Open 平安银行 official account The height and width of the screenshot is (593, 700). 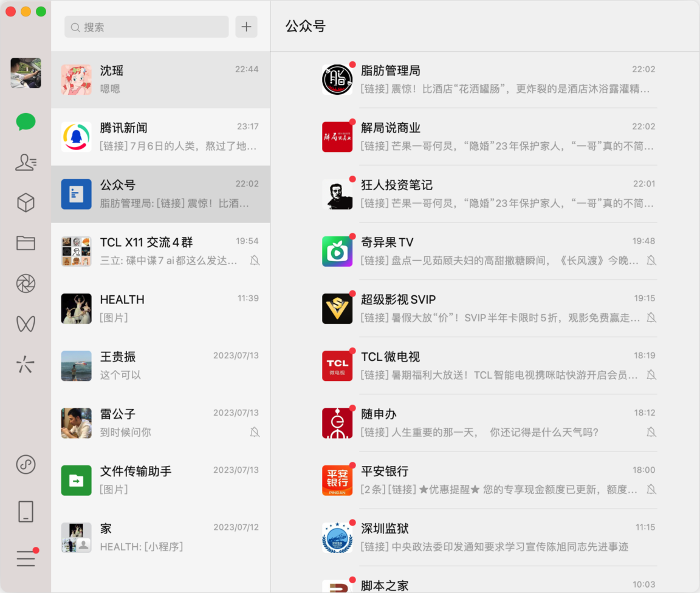(x=489, y=480)
